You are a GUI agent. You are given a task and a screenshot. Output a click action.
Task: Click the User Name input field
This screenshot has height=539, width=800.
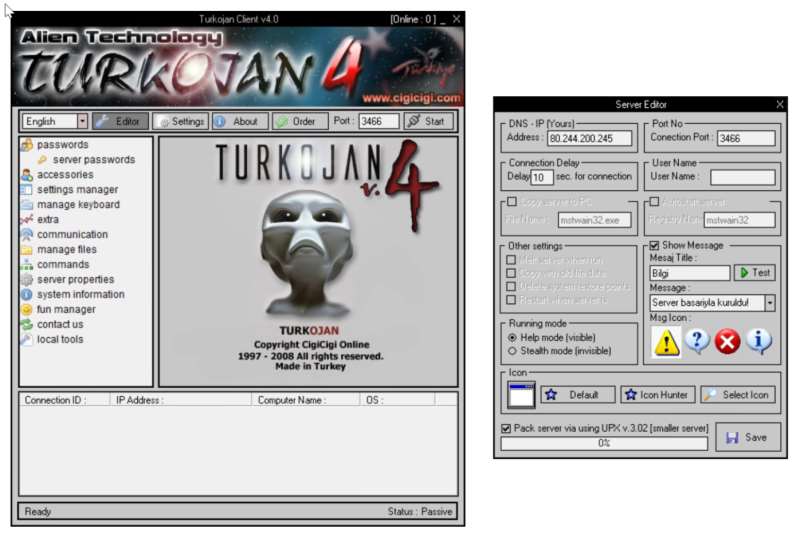tap(742, 178)
